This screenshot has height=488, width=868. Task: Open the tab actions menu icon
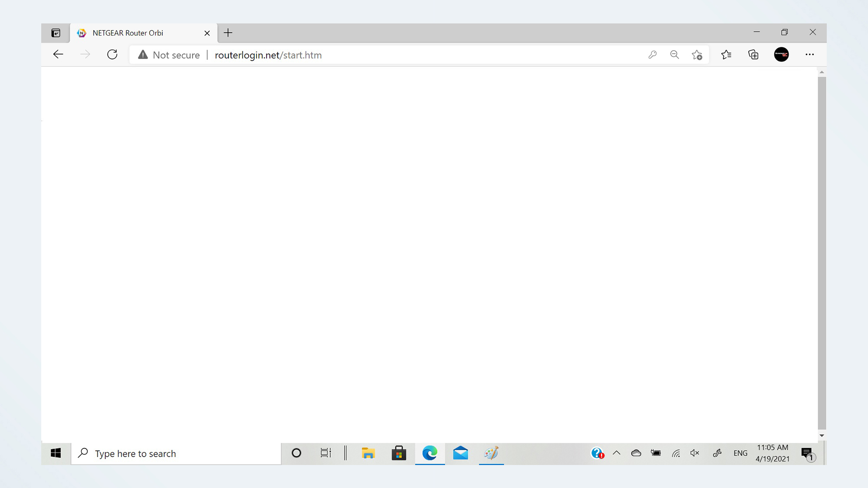(x=56, y=33)
